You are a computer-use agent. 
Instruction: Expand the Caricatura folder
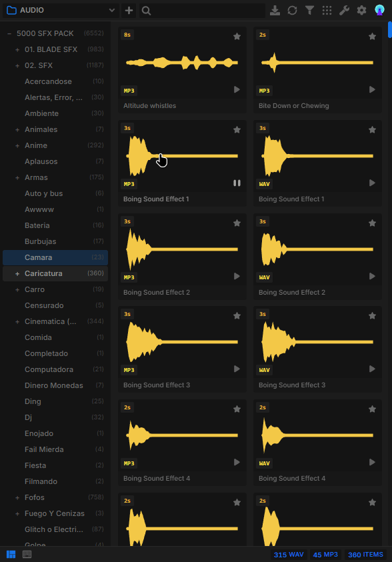click(17, 274)
